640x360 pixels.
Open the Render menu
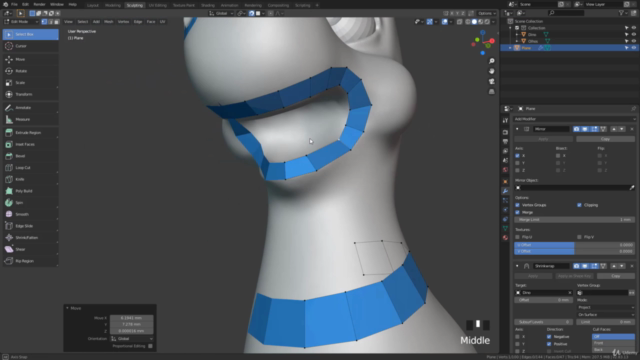coord(39,4)
